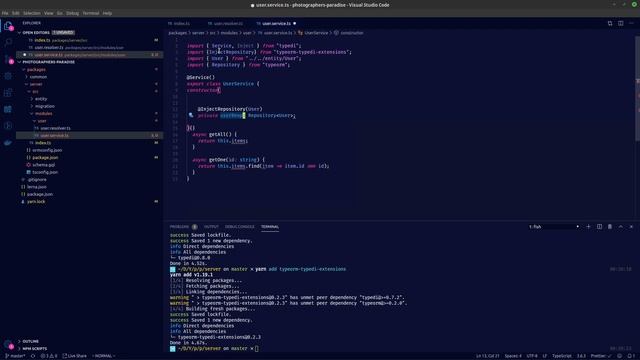Collapse the Photographers-Paradise section

[48, 62]
